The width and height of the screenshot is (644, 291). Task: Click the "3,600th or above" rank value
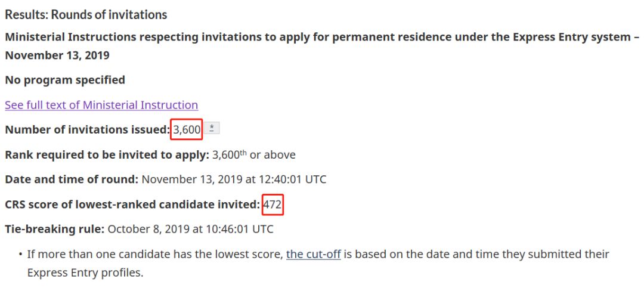coord(253,154)
